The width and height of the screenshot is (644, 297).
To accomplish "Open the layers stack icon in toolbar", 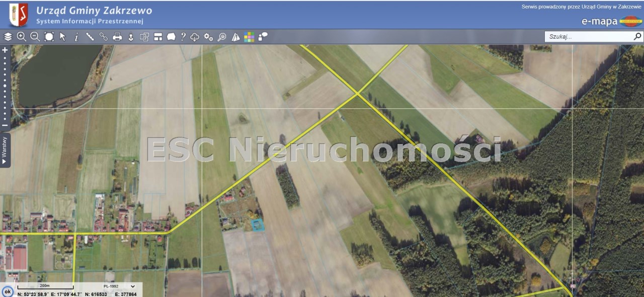I will [8, 37].
